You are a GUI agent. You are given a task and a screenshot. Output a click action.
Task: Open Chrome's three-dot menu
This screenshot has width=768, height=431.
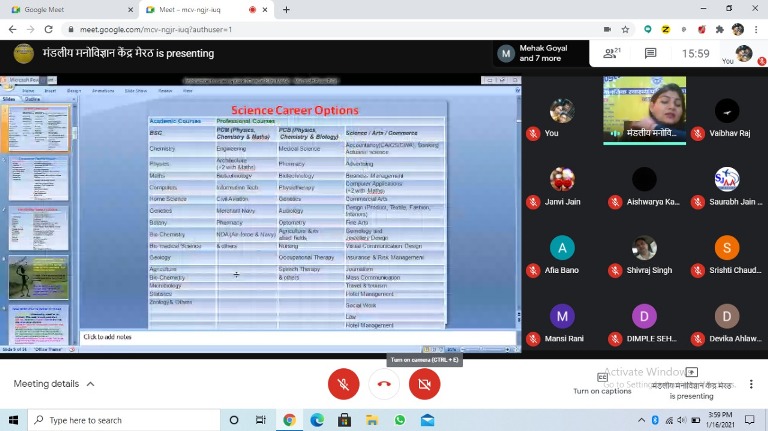[757, 29]
